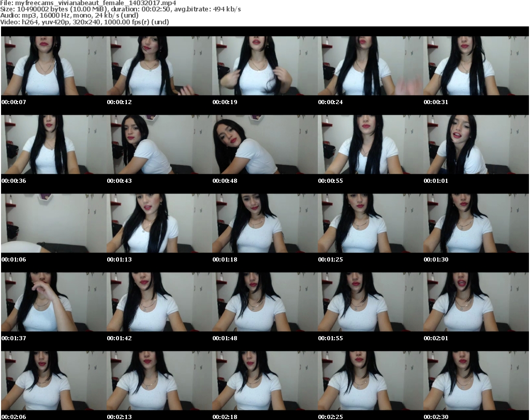The width and height of the screenshot is (530, 420).
Task: Click the thumbnail frame at 00:00:19
Action: click(265, 66)
